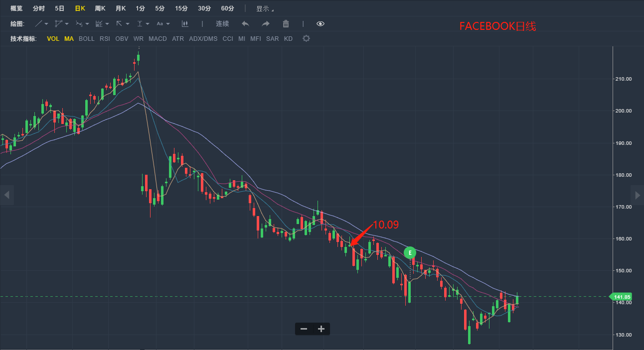Enable the SAR indicator

tap(273, 39)
